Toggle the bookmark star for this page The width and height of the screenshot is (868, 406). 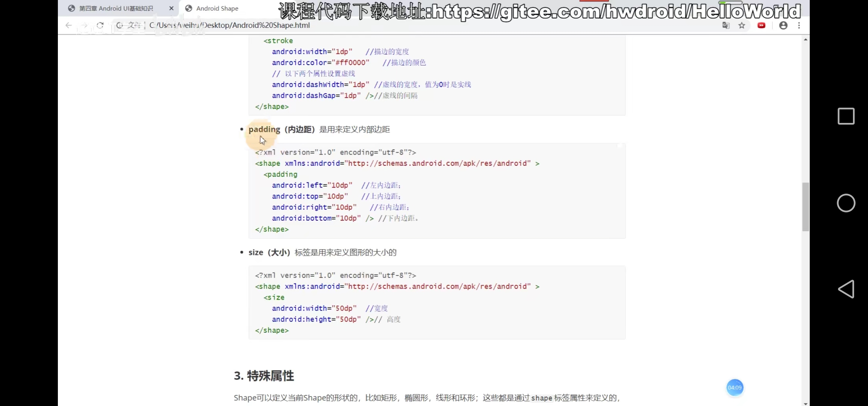(742, 25)
